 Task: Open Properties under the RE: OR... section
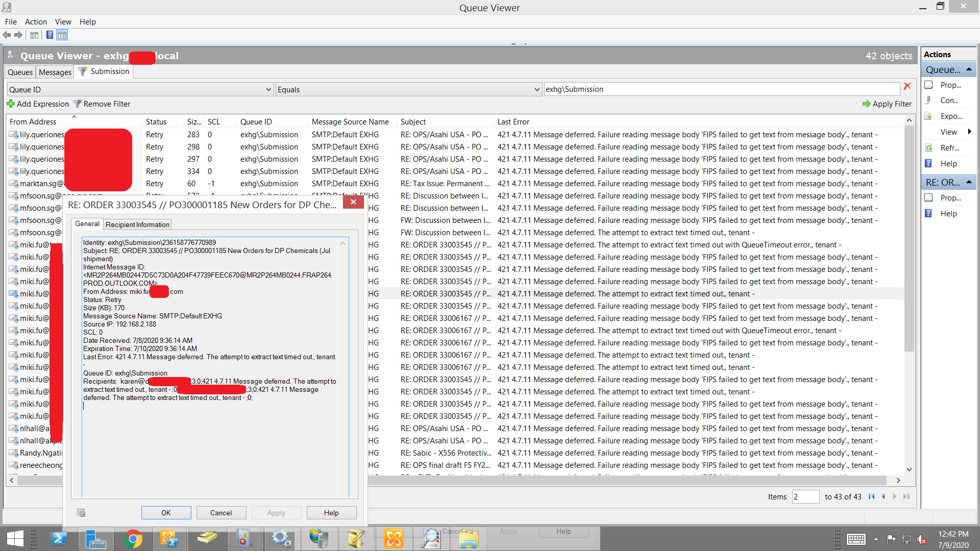click(x=950, y=198)
